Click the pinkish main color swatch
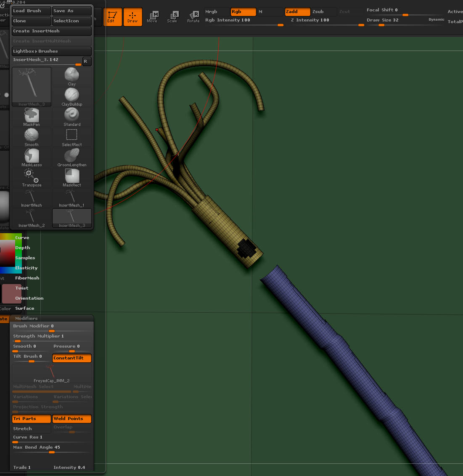The width and height of the screenshot is (463, 476). coord(12,294)
